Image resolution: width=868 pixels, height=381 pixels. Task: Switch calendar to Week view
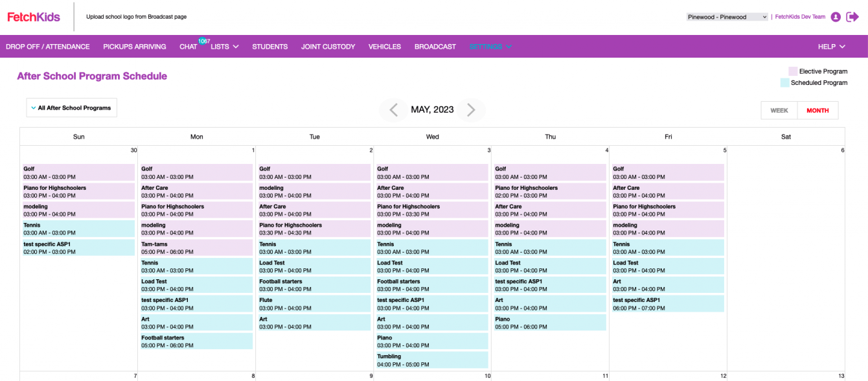point(779,111)
